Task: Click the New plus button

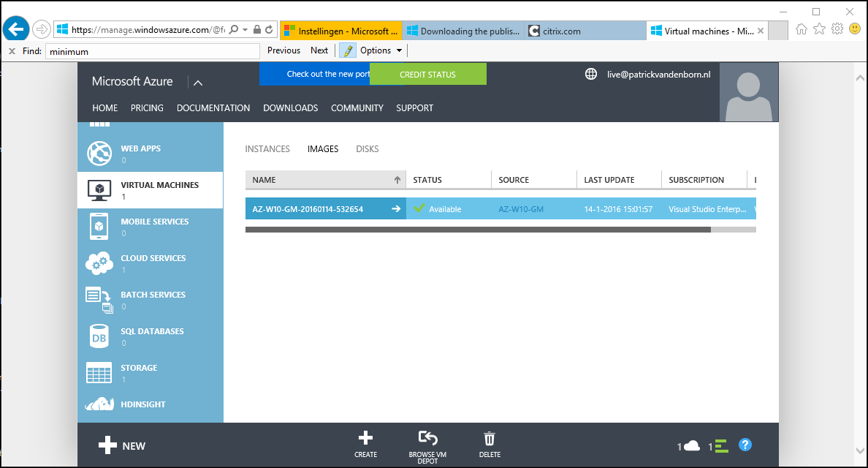Action: [122, 445]
